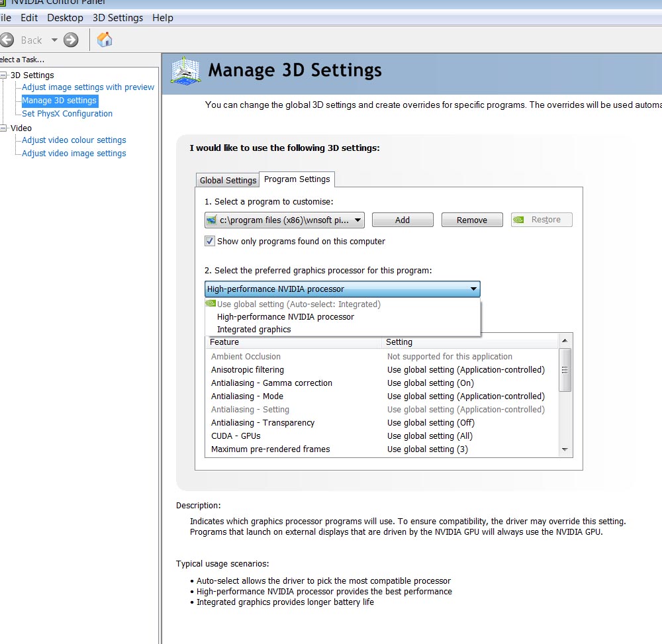Click the NVIDIA logo on the global setting option
Image resolution: width=662 pixels, height=644 pixels.
click(211, 303)
